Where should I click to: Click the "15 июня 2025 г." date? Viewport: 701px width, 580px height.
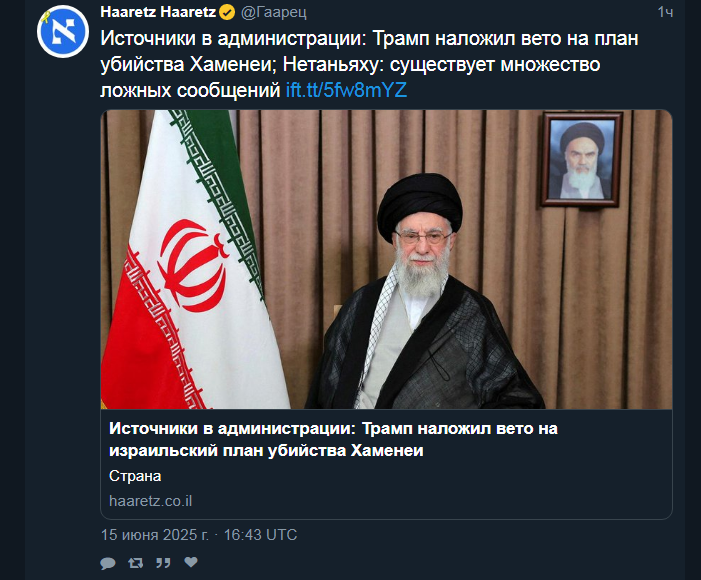coord(155,535)
